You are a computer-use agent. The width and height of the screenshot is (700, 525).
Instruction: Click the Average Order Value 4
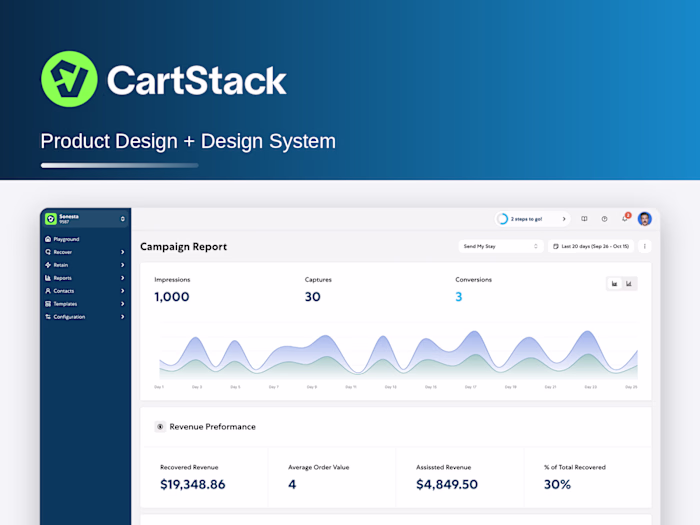click(x=292, y=484)
